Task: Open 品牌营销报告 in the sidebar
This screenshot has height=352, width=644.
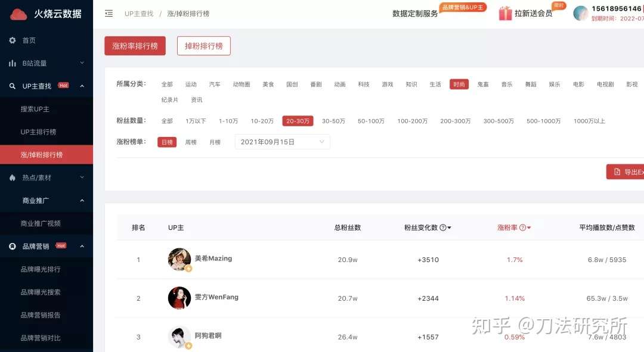Action: pos(41,315)
